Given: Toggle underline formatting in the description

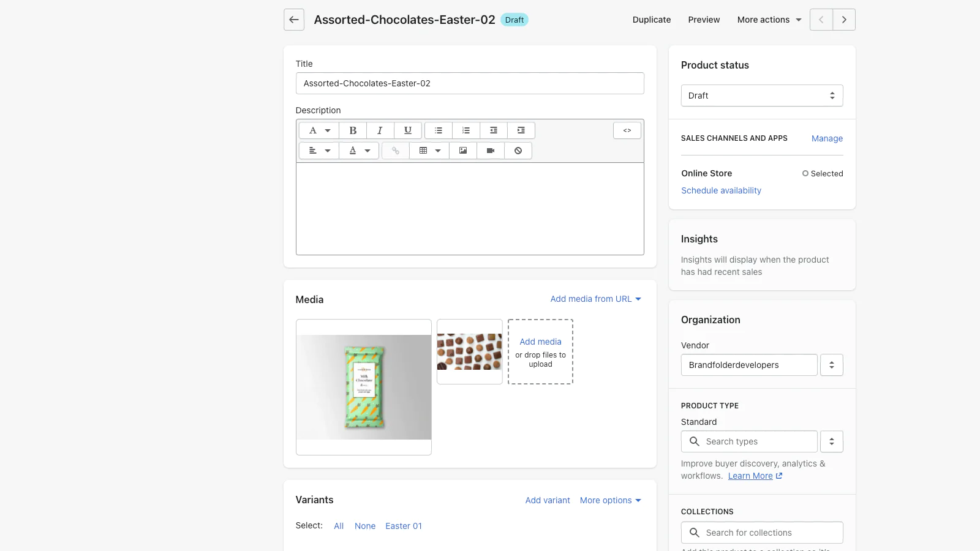Looking at the screenshot, I should (407, 130).
